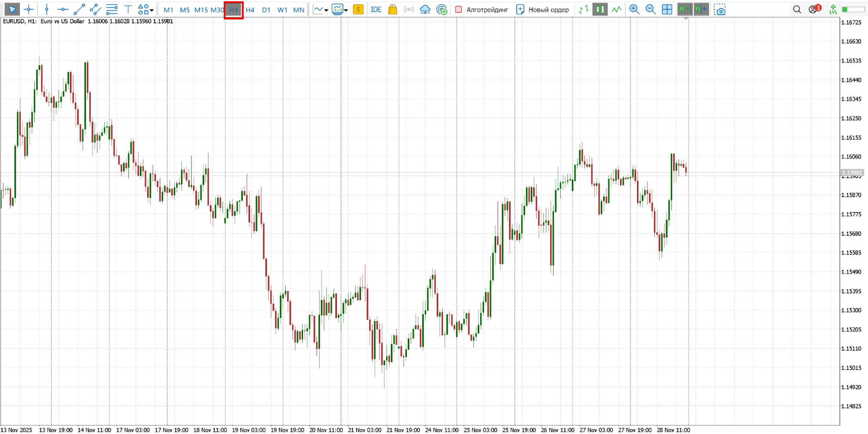The height and width of the screenshot is (434, 868).
Task: Switch chart to M30 timeframe
Action: point(217,10)
